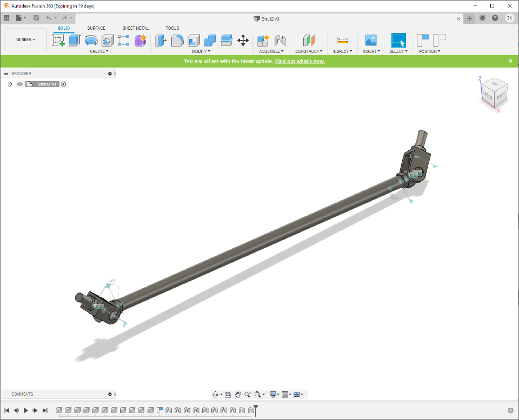519x420 pixels.
Task: Click the Create Sketch tool icon
Action: coord(58,40)
